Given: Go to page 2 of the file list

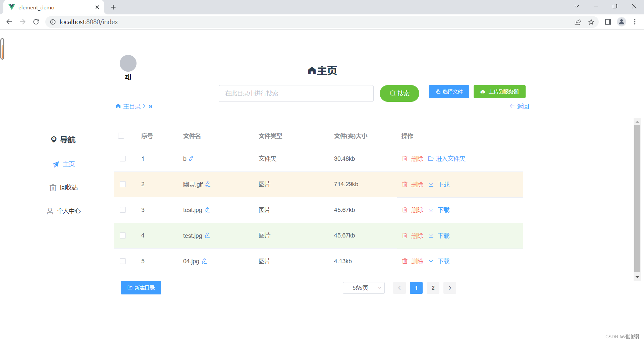Looking at the screenshot, I should pyautogui.click(x=433, y=288).
